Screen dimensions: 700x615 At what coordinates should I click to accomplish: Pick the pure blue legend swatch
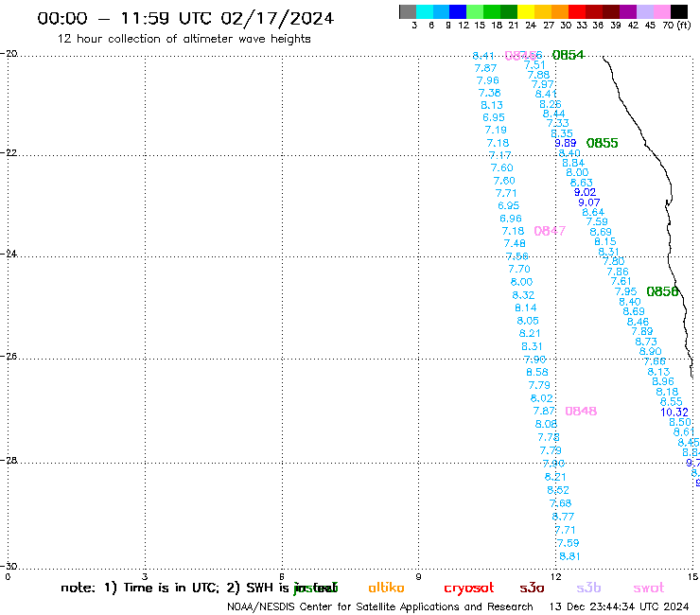click(458, 11)
